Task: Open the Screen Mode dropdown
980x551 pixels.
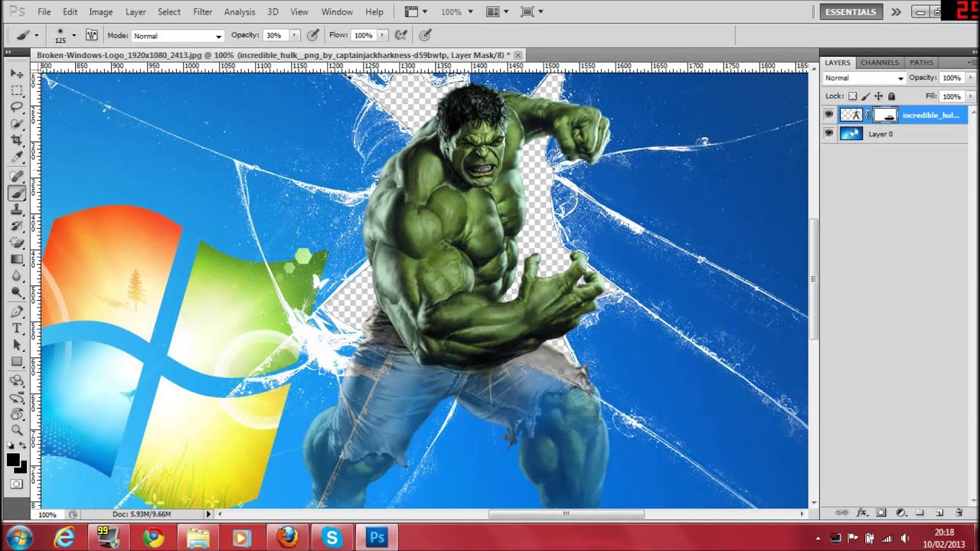Action: tap(531, 11)
